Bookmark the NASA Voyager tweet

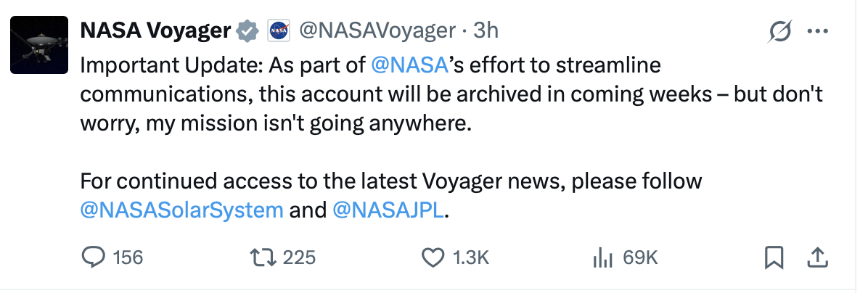click(774, 257)
